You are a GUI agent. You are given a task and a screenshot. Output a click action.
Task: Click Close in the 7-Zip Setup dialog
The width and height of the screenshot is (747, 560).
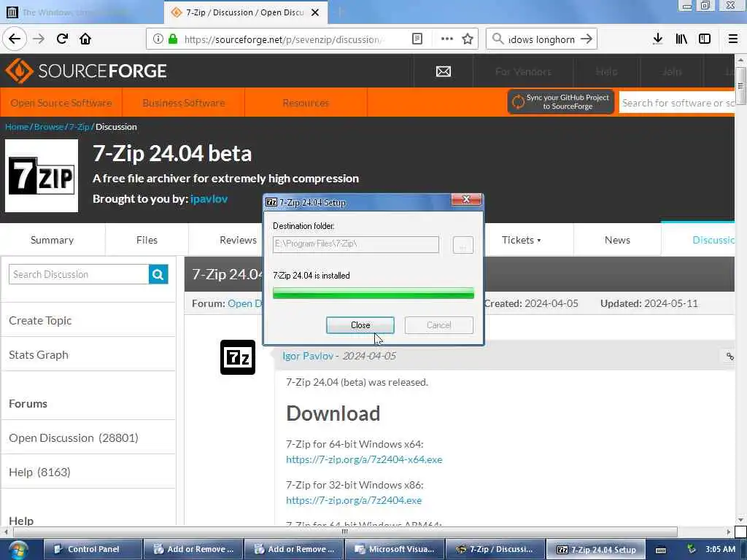tap(360, 325)
